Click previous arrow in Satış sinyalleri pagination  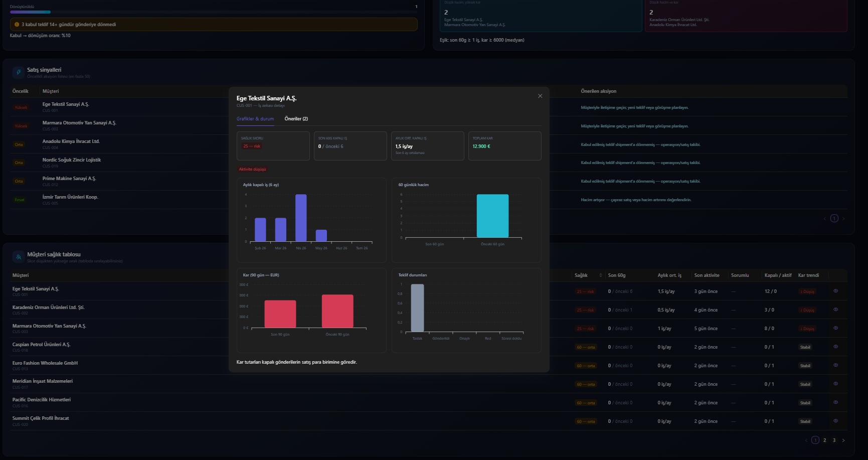(x=825, y=219)
